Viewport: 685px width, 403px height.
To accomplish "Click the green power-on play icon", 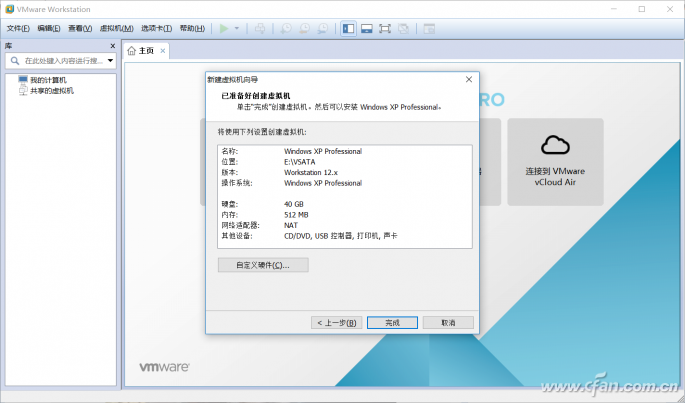I will tap(224, 29).
